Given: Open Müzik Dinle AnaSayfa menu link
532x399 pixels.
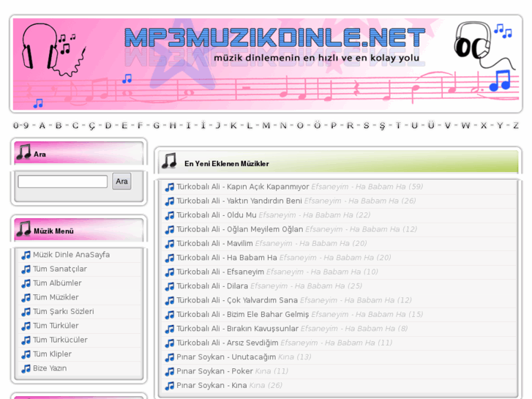Looking at the screenshot, I should click(71, 255).
